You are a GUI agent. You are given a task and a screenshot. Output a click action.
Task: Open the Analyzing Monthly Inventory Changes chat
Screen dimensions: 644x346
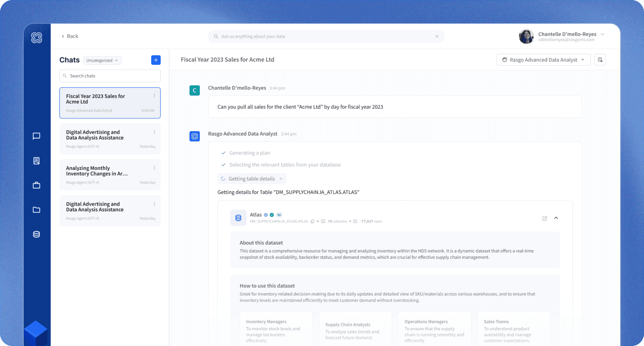(x=110, y=175)
